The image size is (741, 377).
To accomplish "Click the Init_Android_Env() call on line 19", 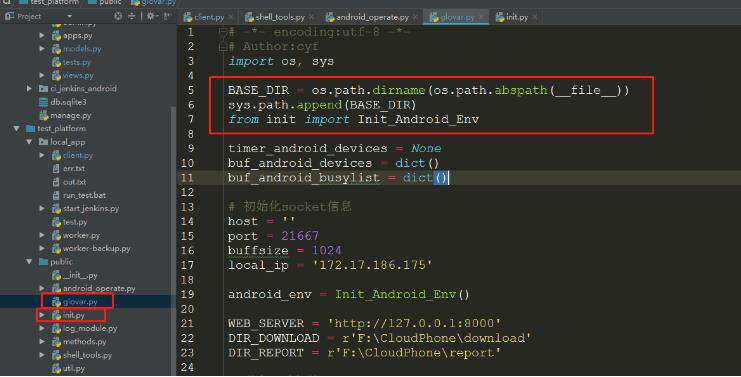I will click(x=402, y=294).
